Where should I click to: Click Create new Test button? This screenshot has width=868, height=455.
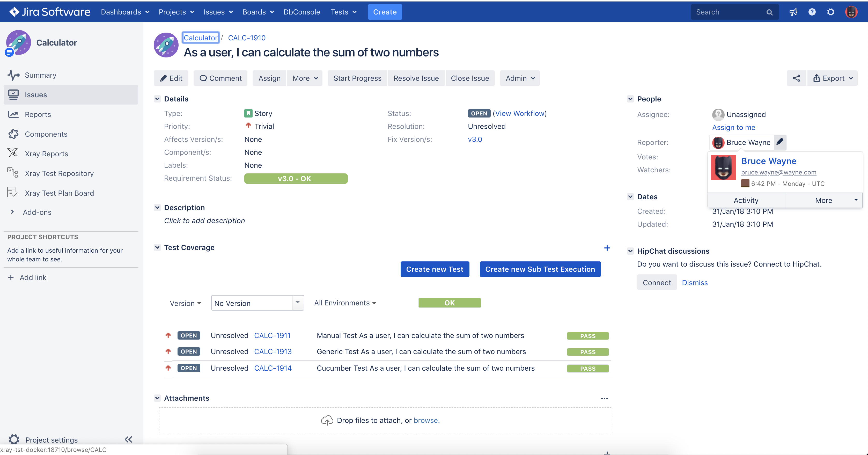pos(434,269)
